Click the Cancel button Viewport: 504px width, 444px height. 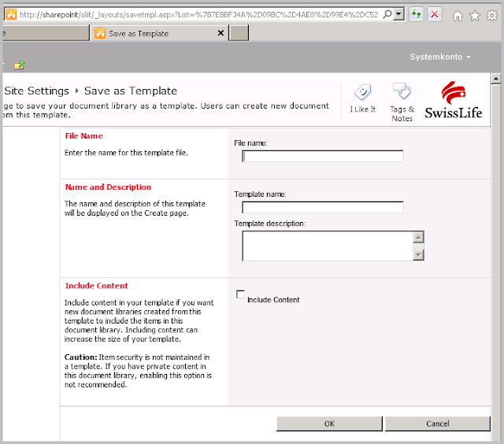tap(438, 424)
